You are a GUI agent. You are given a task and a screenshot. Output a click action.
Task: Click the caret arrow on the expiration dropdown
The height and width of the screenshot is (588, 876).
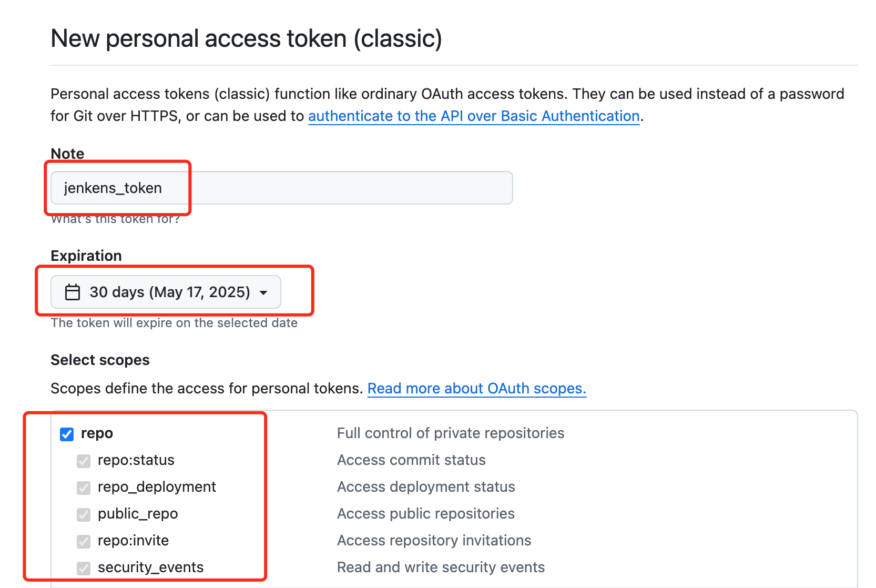(263, 293)
